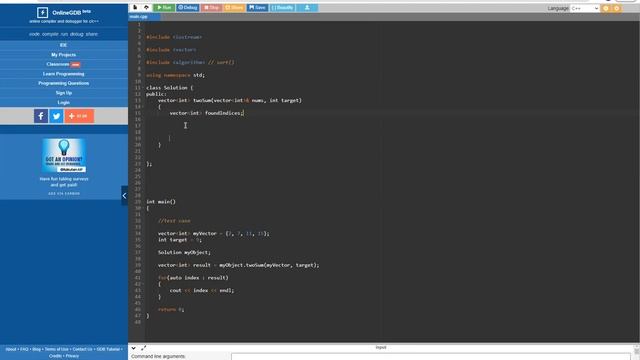
Task: Click the 'for(auto index : result)' line
Action: [193, 278]
